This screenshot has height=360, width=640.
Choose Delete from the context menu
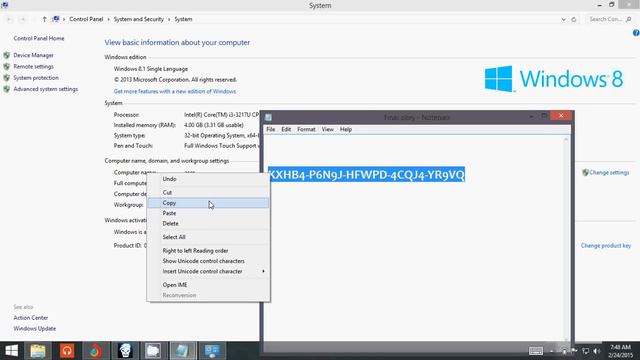coord(209,223)
